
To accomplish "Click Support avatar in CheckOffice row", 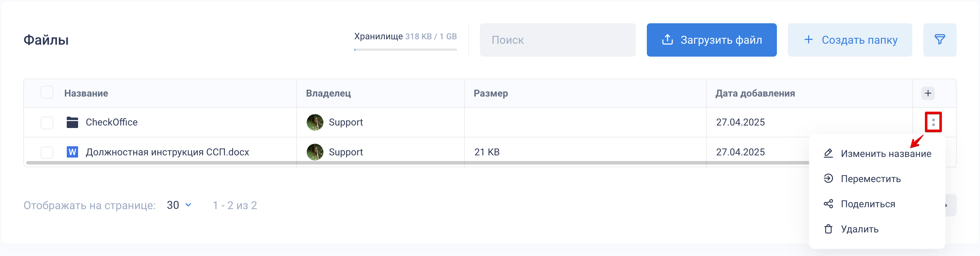I will click(x=315, y=122).
